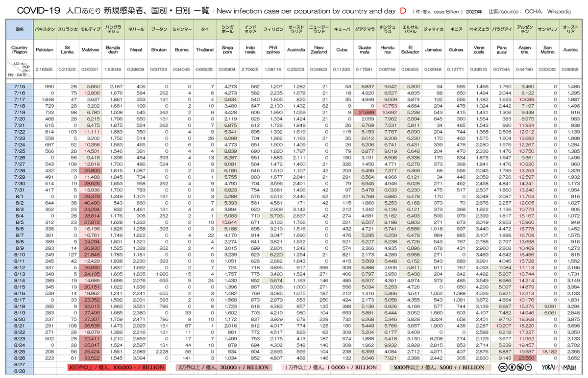Select the San Marino column header

[x=547, y=50]
